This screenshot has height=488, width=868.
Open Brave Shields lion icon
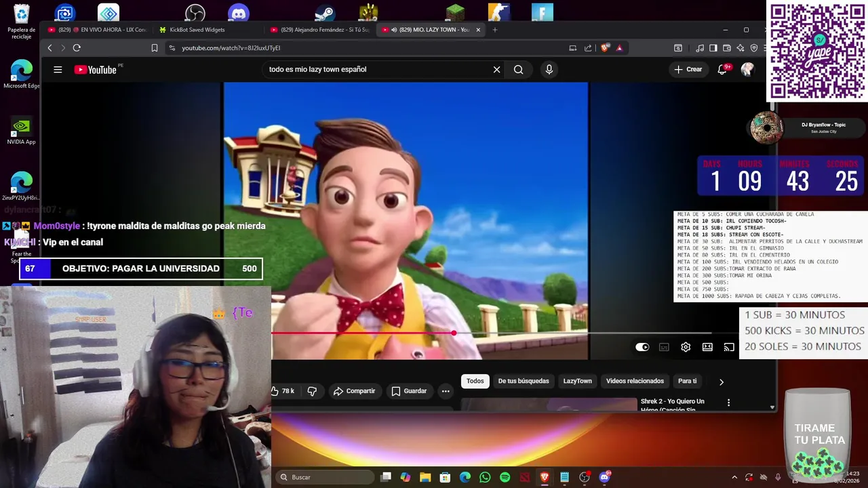(606, 47)
